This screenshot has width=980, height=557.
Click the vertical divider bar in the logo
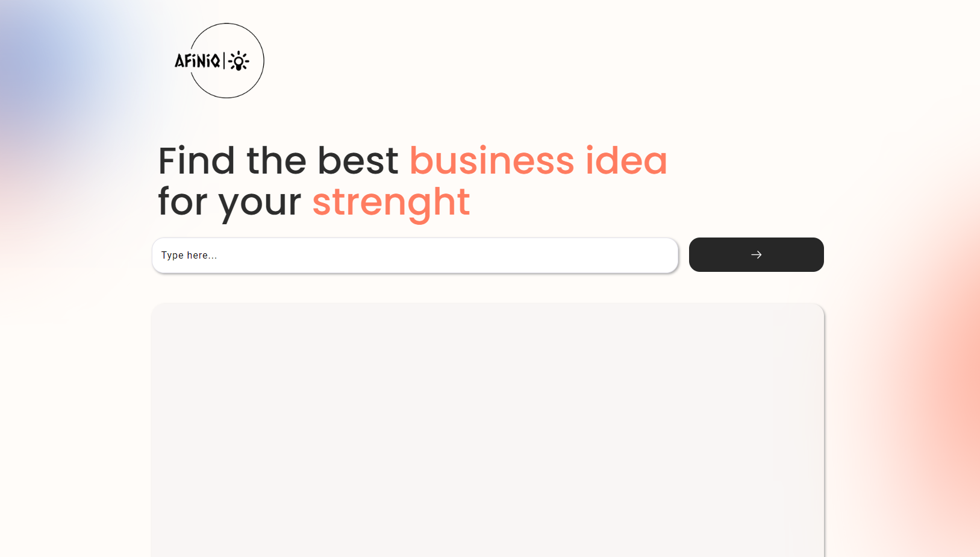click(224, 60)
